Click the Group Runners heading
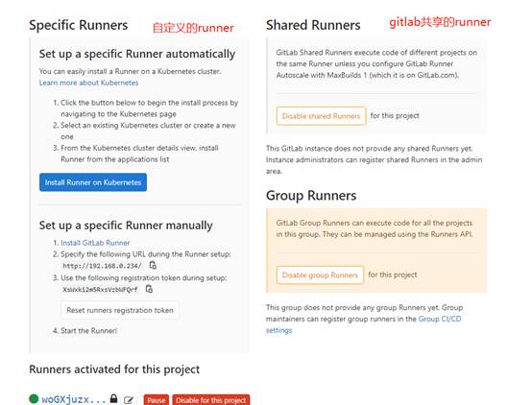 [311, 196]
